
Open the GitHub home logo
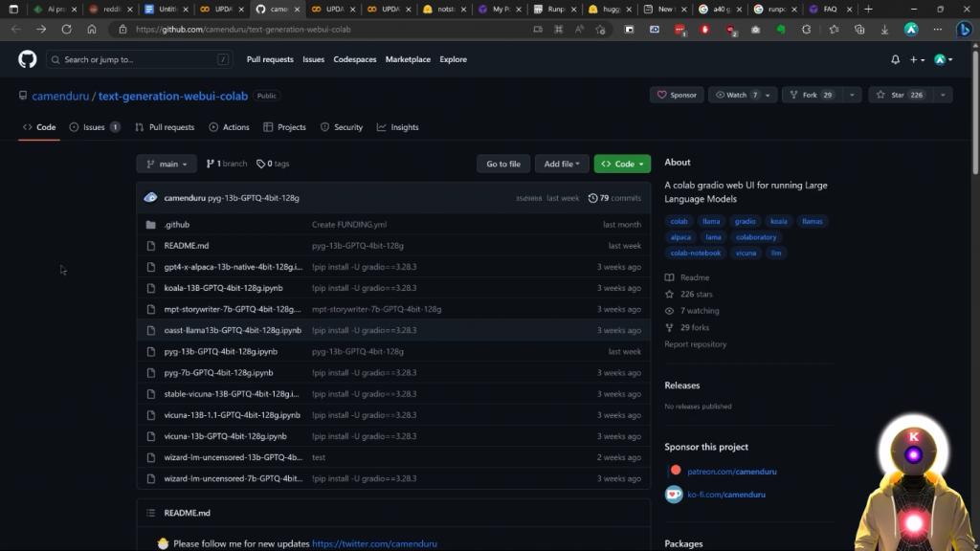(28, 59)
